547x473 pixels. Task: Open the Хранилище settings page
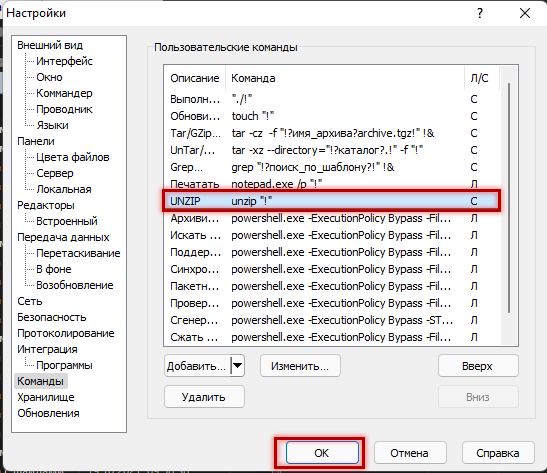click(46, 397)
